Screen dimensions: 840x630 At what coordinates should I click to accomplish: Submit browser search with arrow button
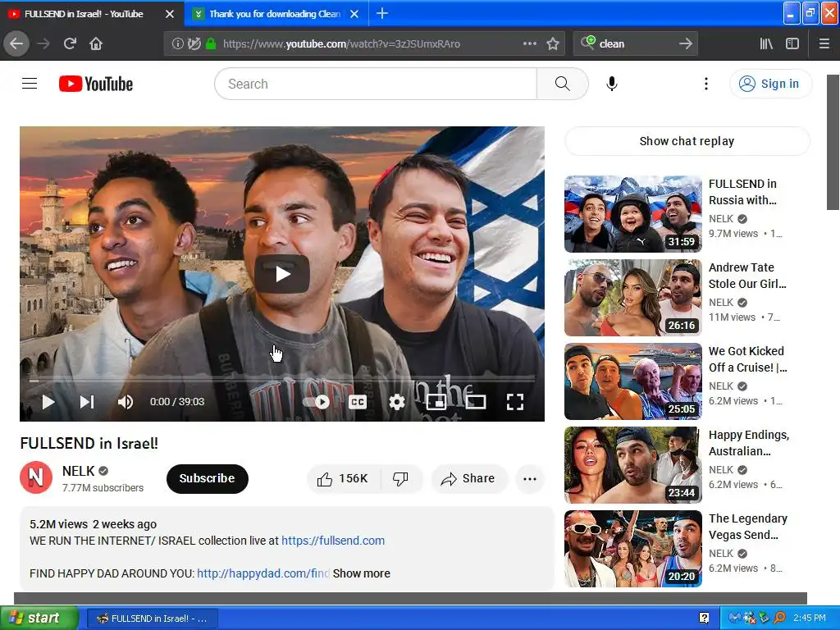click(x=685, y=43)
